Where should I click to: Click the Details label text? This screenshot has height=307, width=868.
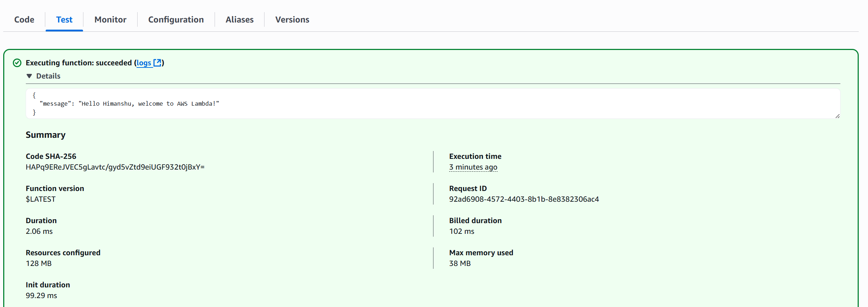click(48, 76)
